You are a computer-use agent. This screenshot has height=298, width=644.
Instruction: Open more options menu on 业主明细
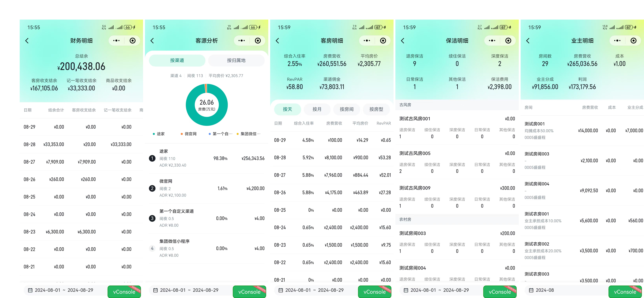pos(617,41)
